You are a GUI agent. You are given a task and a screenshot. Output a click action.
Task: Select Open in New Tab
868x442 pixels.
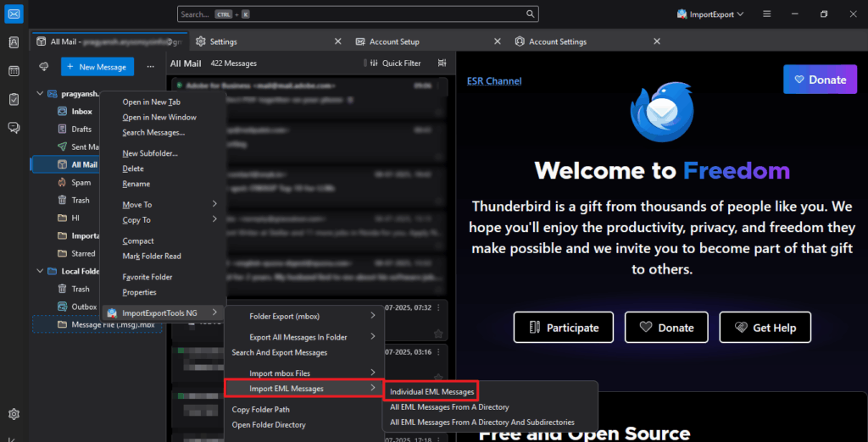pos(151,102)
